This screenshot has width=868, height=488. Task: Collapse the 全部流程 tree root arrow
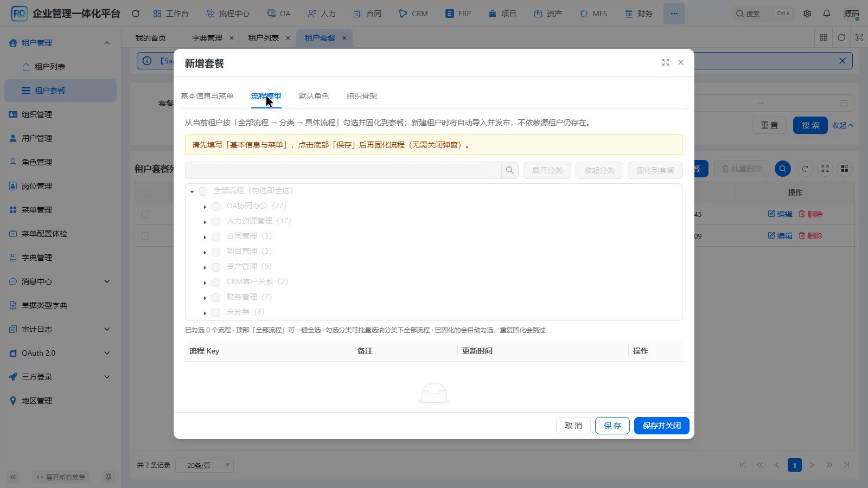click(192, 191)
